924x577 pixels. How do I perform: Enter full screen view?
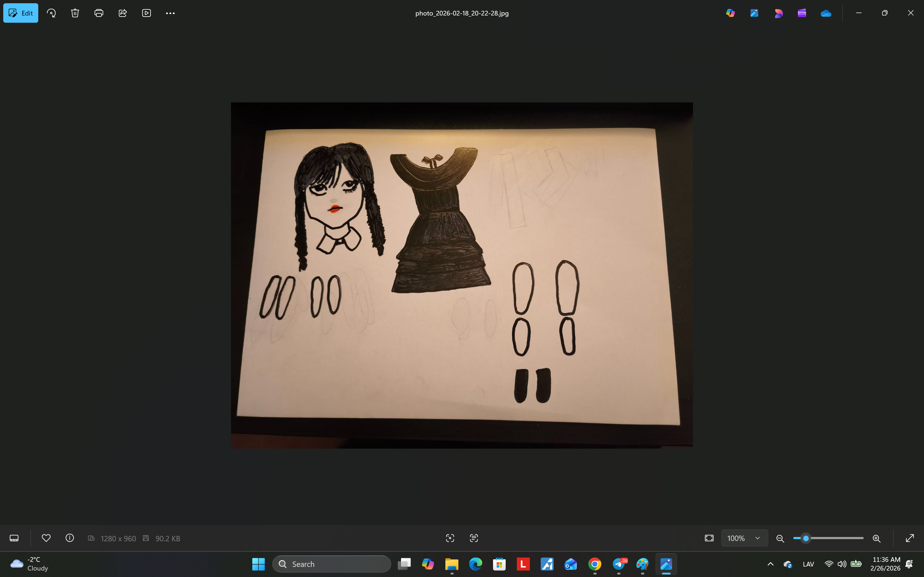910,538
